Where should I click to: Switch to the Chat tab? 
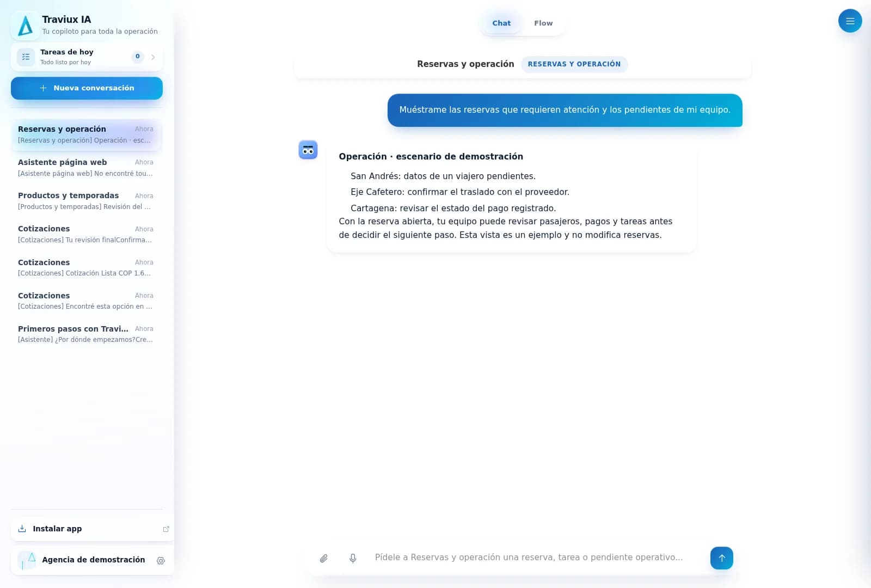[x=501, y=23]
